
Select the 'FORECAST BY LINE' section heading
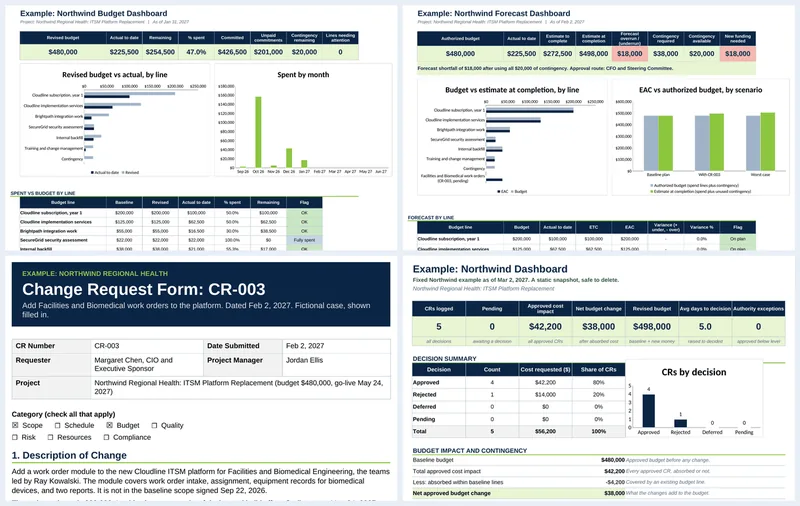coord(431,218)
